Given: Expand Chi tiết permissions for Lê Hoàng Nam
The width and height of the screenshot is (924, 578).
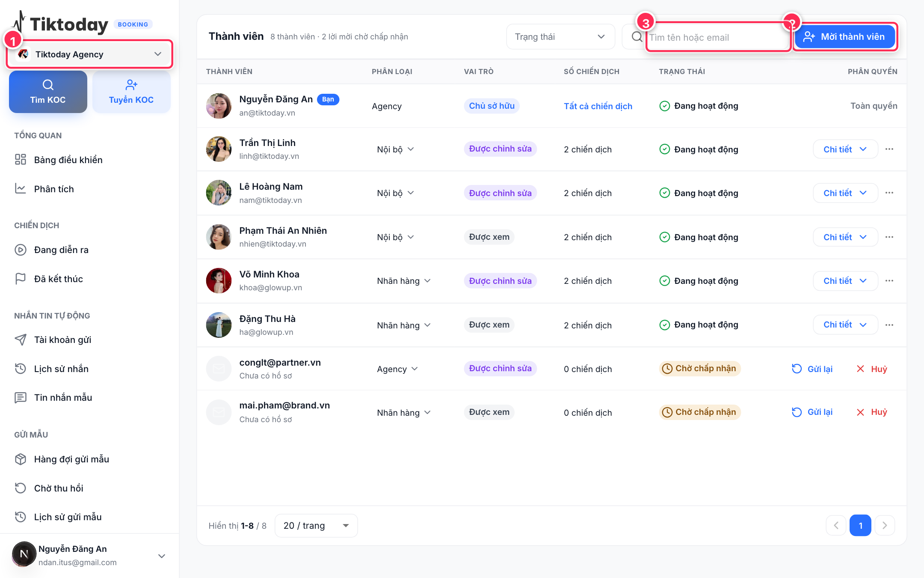Looking at the screenshot, I should click(845, 193).
